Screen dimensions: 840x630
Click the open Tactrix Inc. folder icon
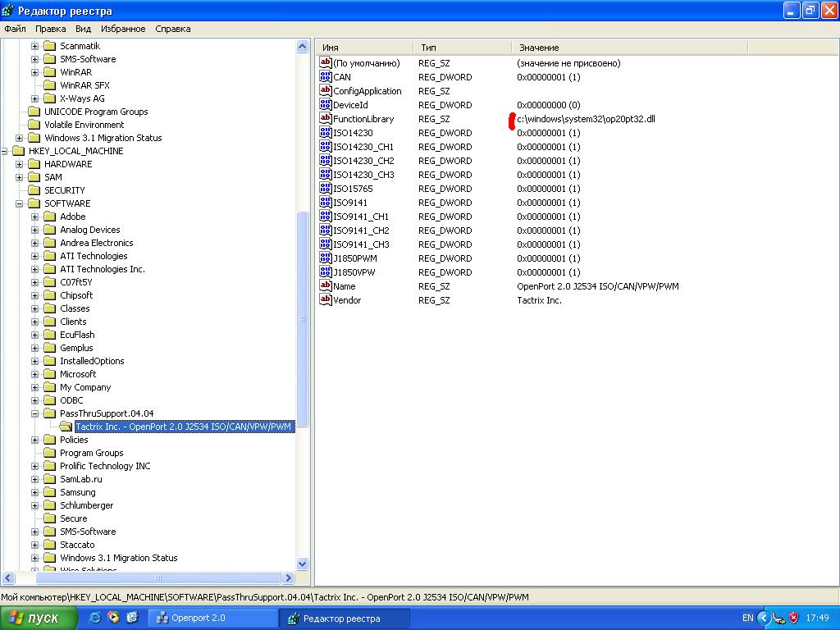(66, 427)
